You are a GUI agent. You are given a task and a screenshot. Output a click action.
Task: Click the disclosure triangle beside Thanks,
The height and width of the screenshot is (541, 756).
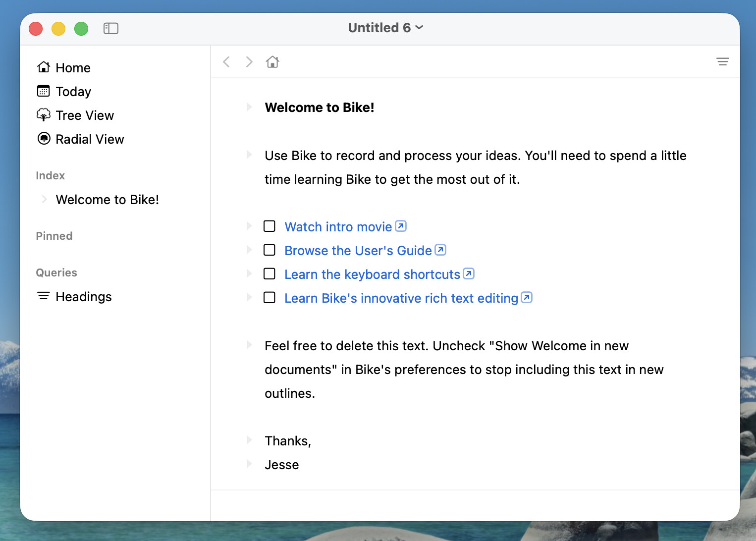(x=249, y=440)
